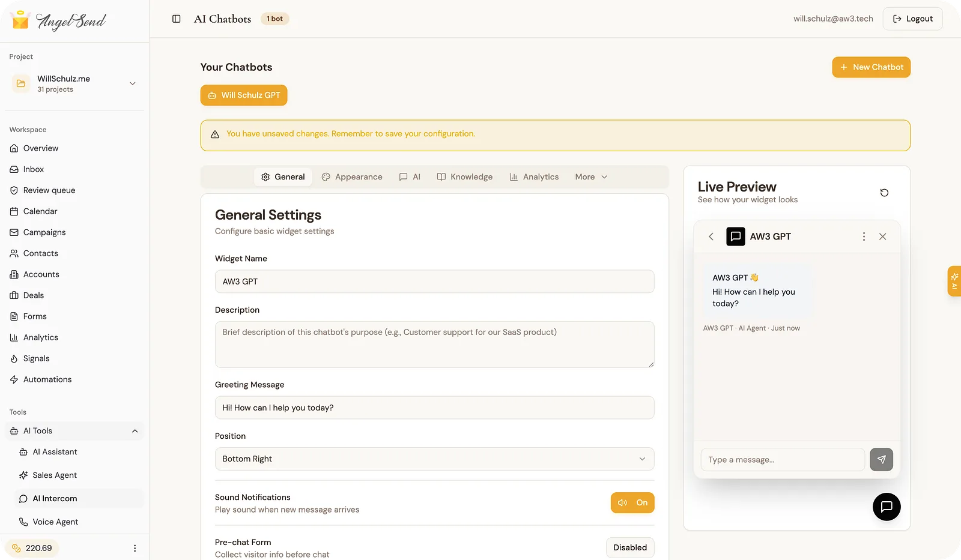961x560 pixels.
Task: Open the More tab dropdown
Action: [591, 177]
